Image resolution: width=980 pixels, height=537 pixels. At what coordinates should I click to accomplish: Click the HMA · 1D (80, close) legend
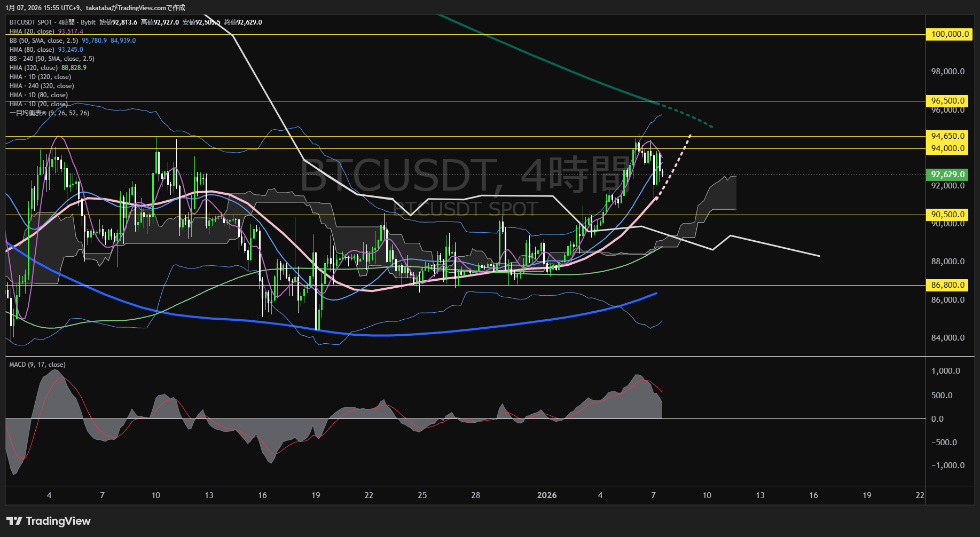(x=38, y=95)
